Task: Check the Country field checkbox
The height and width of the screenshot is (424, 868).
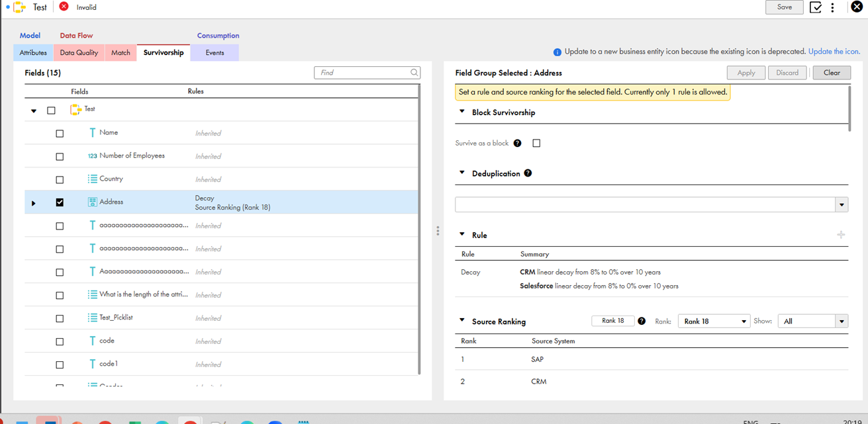Action: [x=60, y=180]
